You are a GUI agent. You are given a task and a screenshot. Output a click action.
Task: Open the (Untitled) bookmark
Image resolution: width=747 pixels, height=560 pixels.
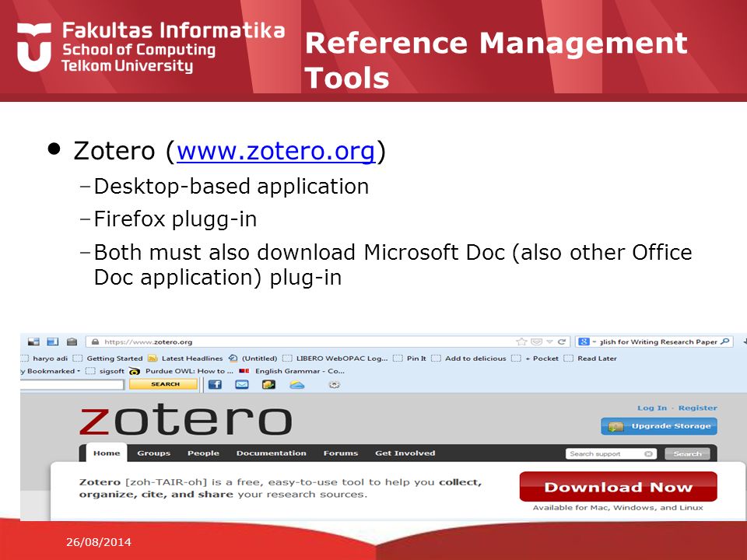pyautogui.click(x=253, y=359)
